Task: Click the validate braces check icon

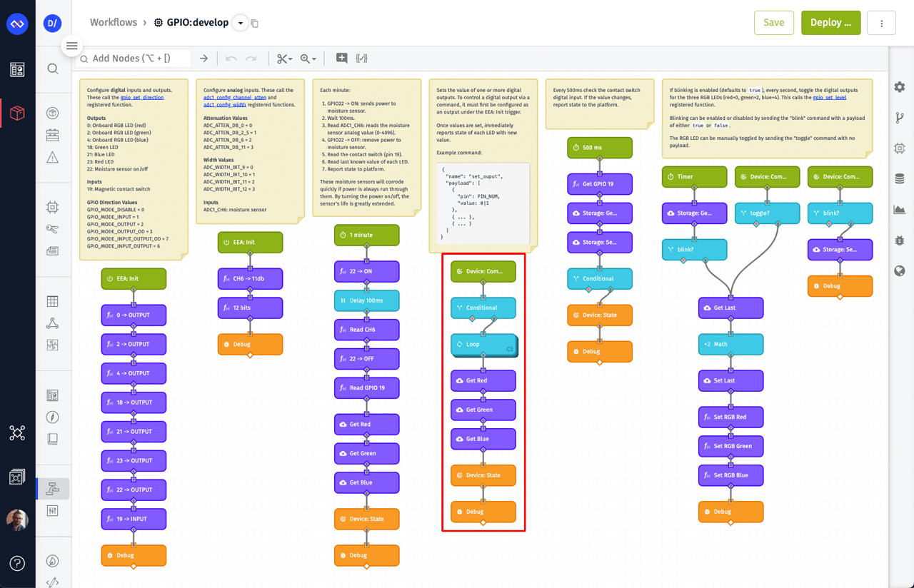Action: click(x=361, y=59)
